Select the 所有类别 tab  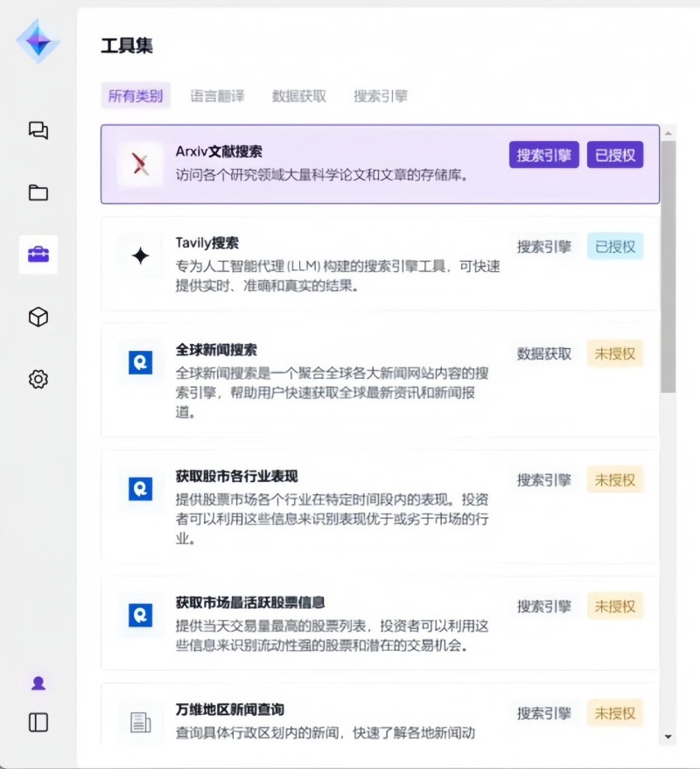tap(135, 95)
